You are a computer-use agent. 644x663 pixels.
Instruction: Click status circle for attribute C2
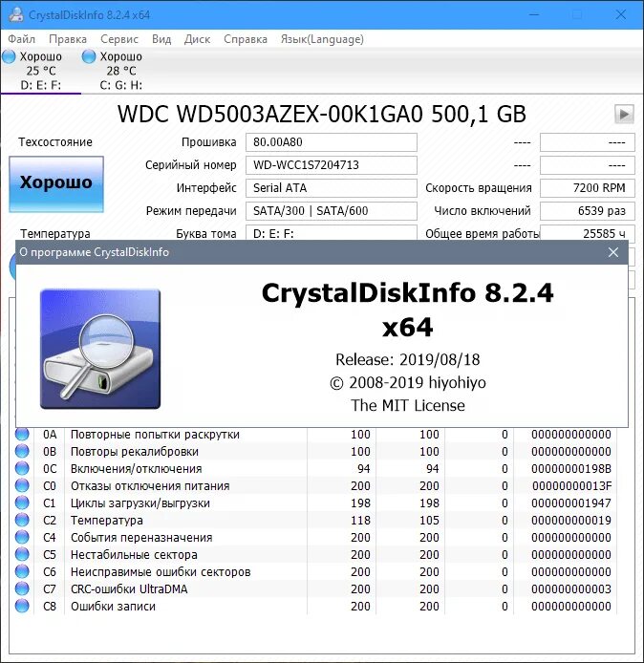click(22, 520)
